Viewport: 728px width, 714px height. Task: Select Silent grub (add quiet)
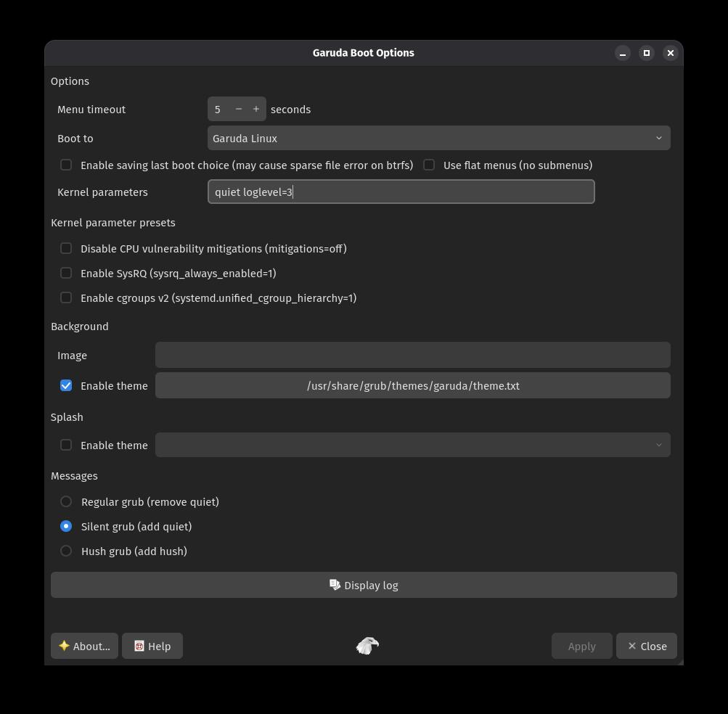tap(66, 526)
